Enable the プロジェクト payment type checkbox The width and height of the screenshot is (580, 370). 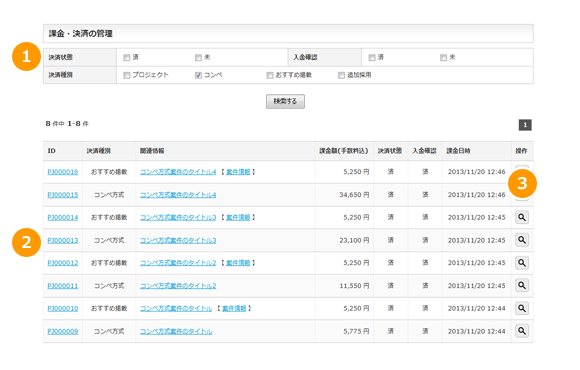pos(127,75)
